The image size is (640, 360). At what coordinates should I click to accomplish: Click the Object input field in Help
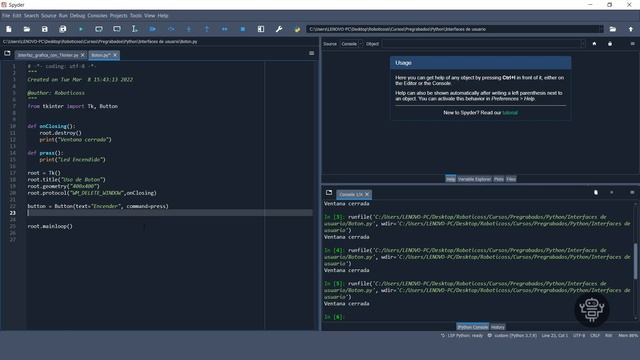tap(481, 44)
